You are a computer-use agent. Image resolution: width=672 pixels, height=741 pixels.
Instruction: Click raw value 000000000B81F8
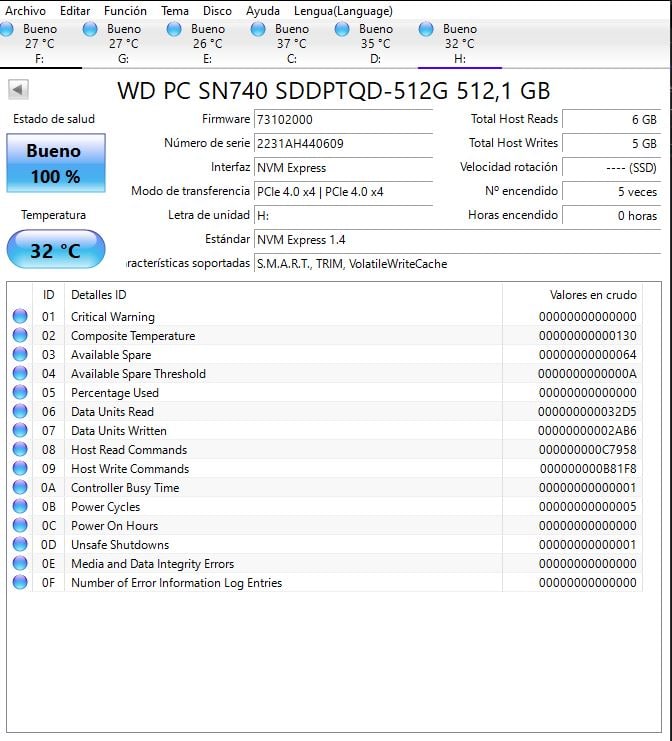[588, 468]
